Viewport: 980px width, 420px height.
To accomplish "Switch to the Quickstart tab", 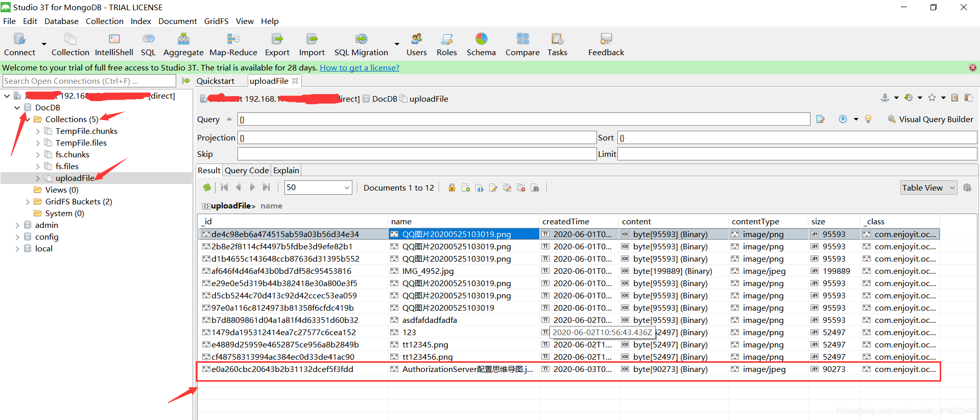I will click(x=215, y=81).
